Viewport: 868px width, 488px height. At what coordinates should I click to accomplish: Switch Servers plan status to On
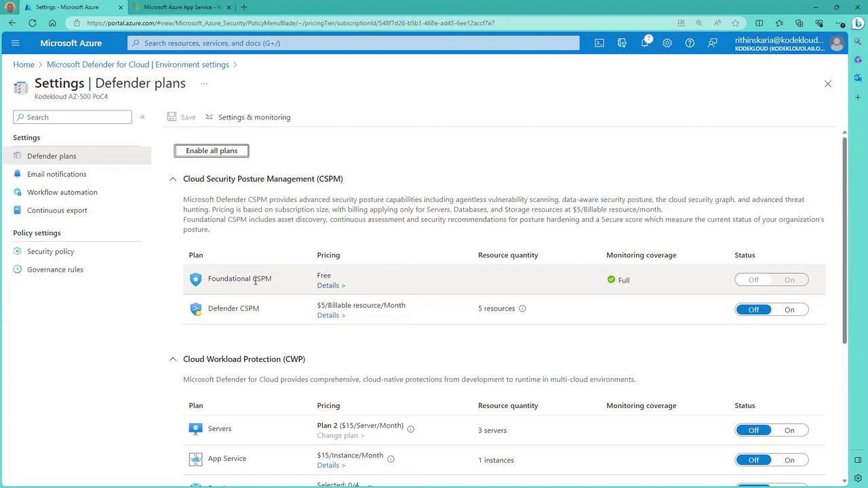pyautogui.click(x=789, y=430)
